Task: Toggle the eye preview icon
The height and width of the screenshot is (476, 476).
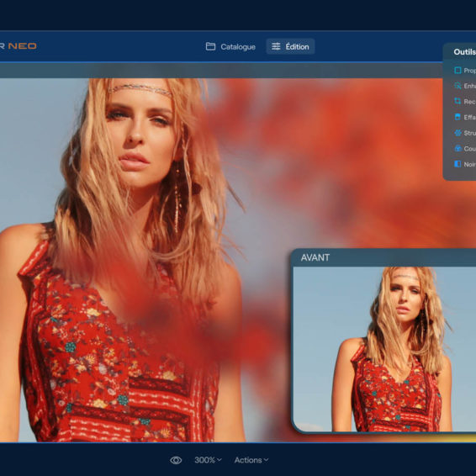Action: [176, 460]
